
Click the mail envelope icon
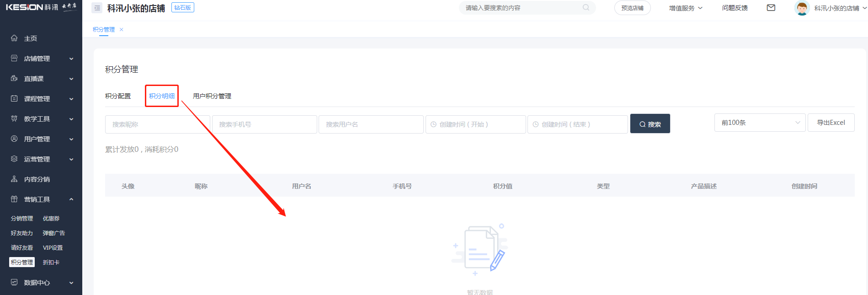(x=771, y=8)
